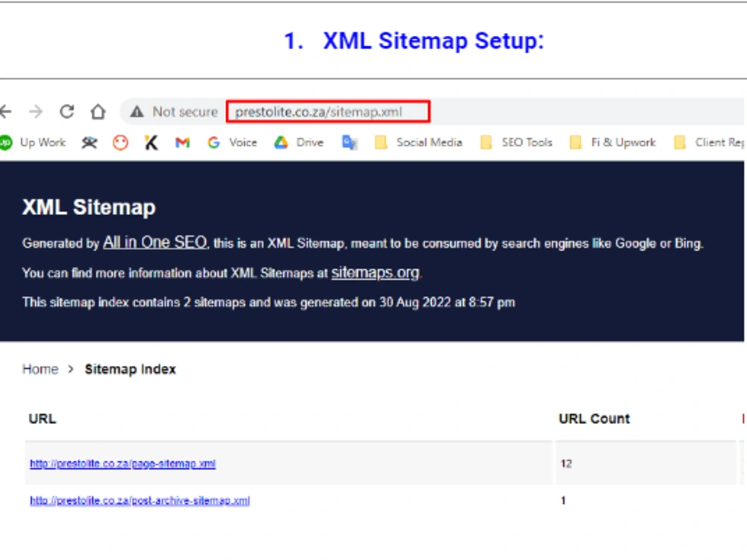747x560 pixels.
Task: Go to Home in the breadcrumb
Action: (40, 369)
